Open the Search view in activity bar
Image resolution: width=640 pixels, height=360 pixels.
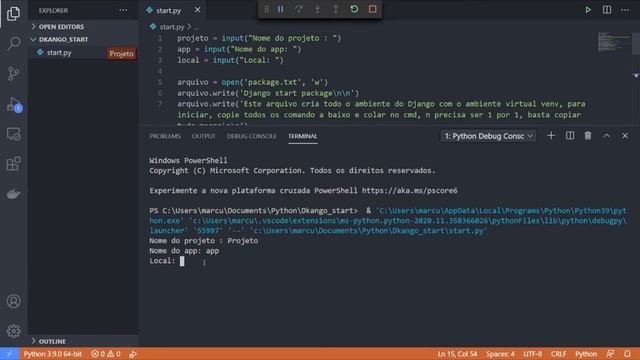point(13,43)
